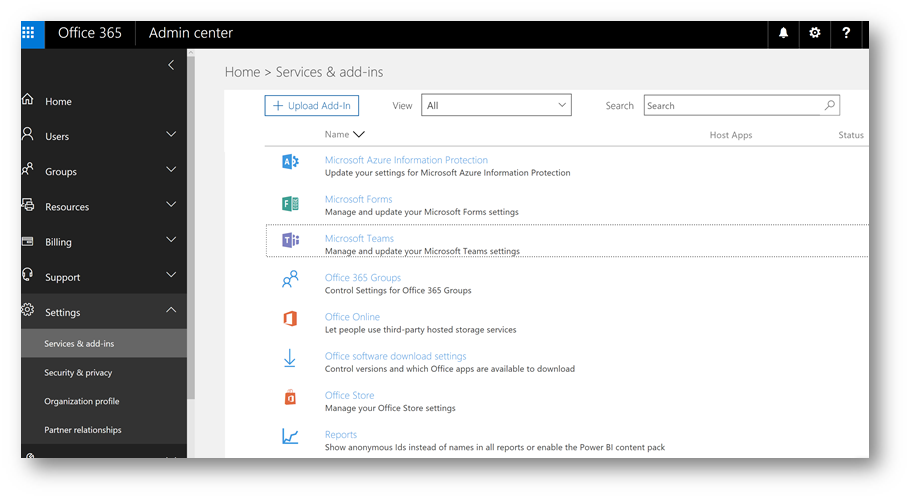
Task: Open the Microsoft Forms link
Action: 358,199
